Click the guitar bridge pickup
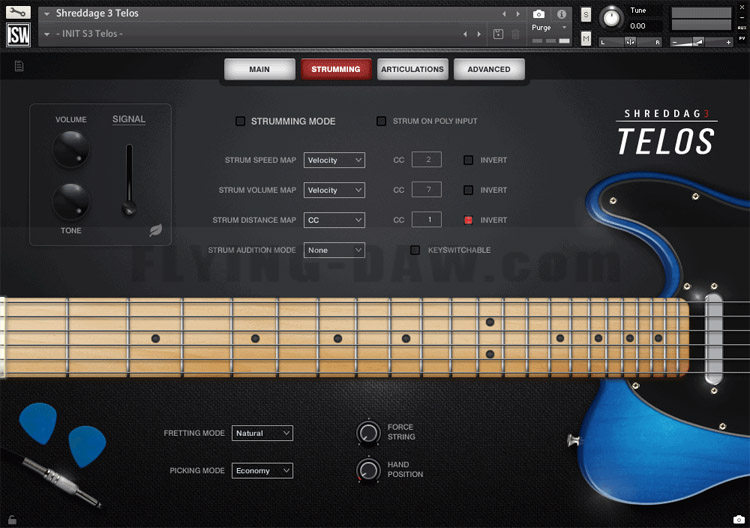Viewport: 750px width, 528px height. [713, 339]
